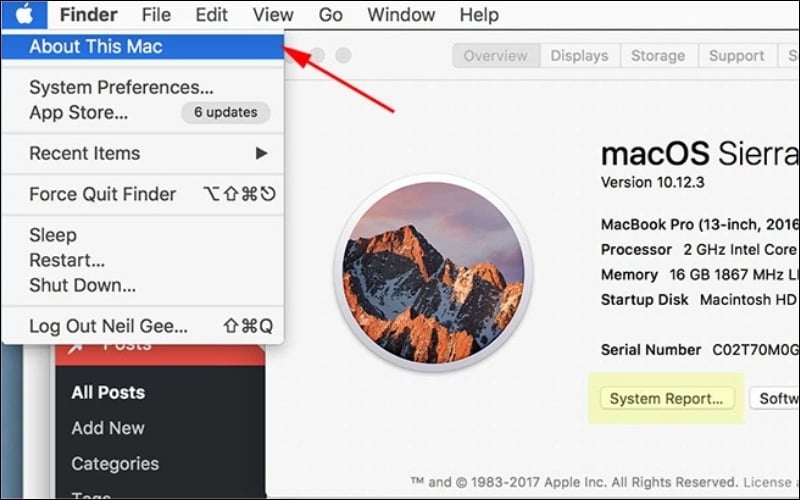Switch to the Storage tab

658,55
